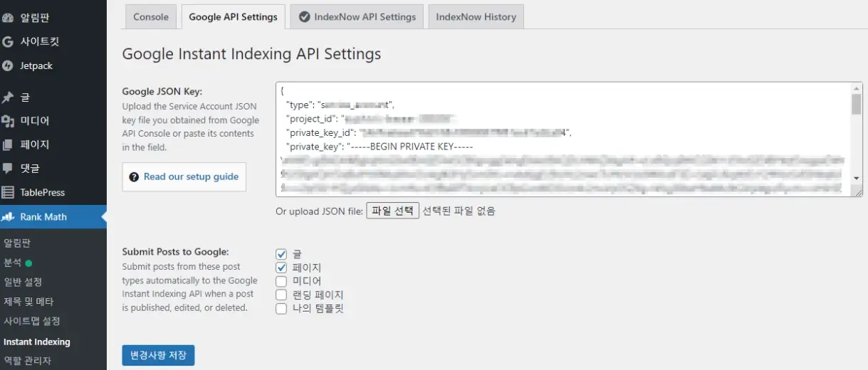Uncheck the 글 post type checkbox
The height and width of the screenshot is (370, 868).
pyautogui.click(x=281, y=254)
